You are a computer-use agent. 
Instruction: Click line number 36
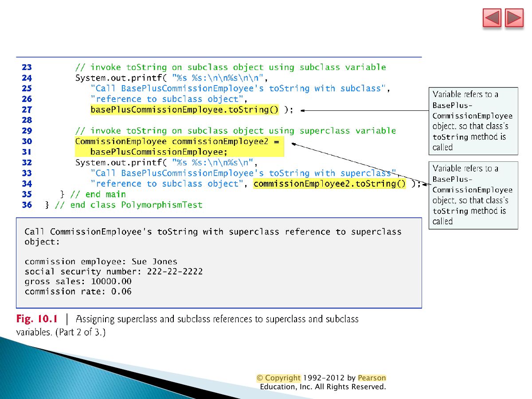(x=27, y=205)
